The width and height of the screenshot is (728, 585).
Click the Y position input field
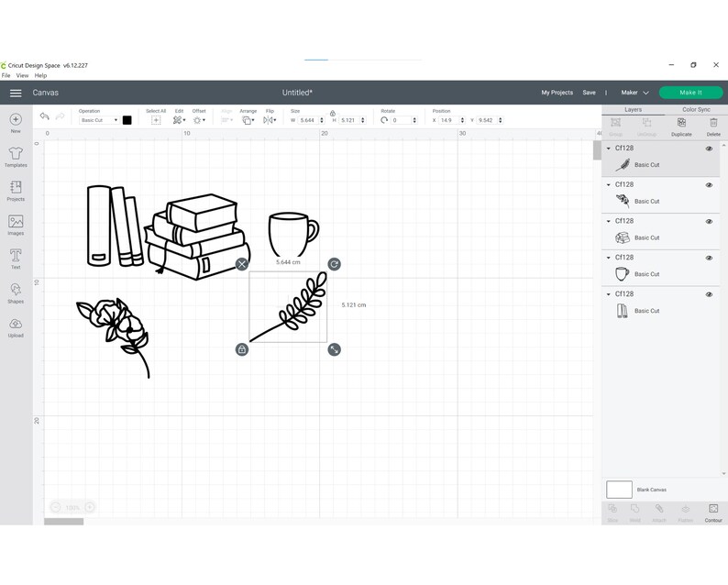(487, 120)
